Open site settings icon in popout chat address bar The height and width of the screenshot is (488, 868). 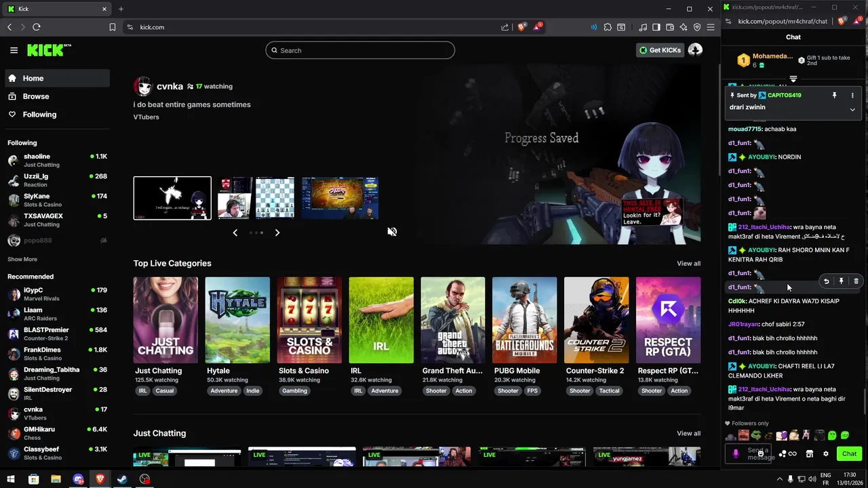pyautogui.click(x=728, y=21)
